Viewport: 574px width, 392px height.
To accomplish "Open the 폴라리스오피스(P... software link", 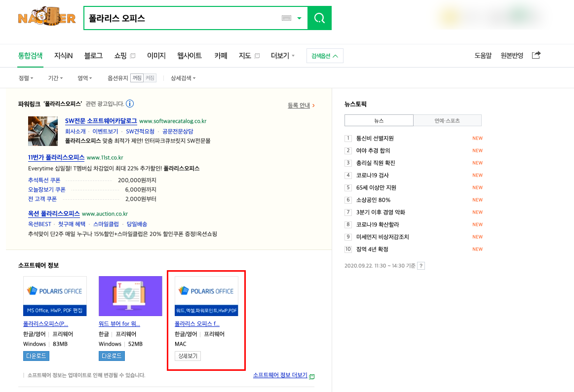I will pyautogui.click(x=46, y=323).
